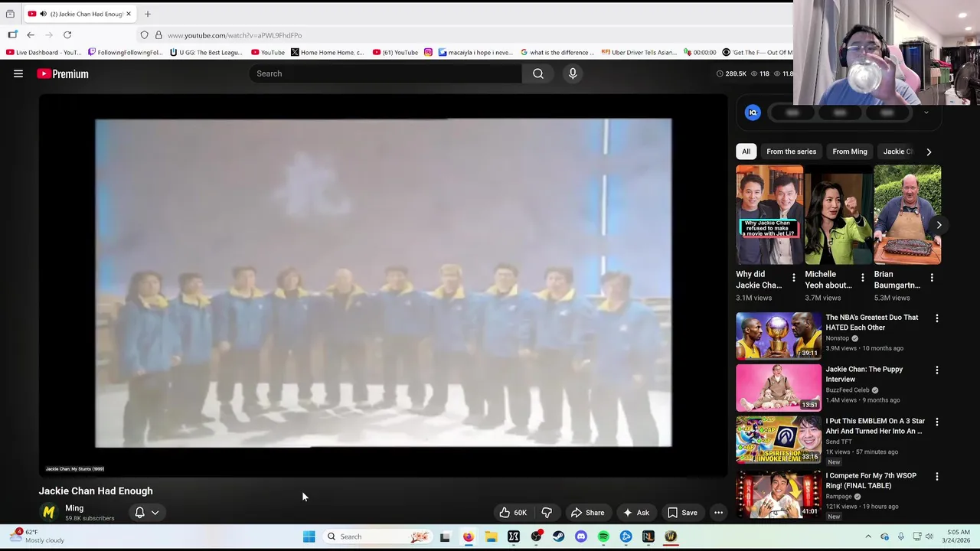The image size is (980, 551).
Task: Open I Put This EMBLEM video title
Action: click(875, 426)
